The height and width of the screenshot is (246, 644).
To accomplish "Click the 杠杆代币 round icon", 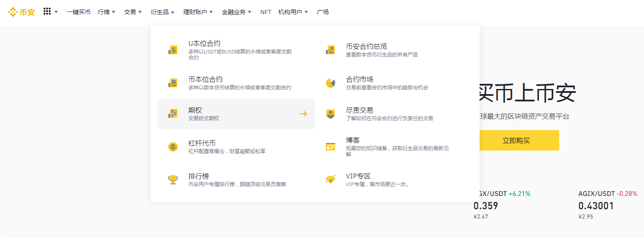I will tap(173, 147).
